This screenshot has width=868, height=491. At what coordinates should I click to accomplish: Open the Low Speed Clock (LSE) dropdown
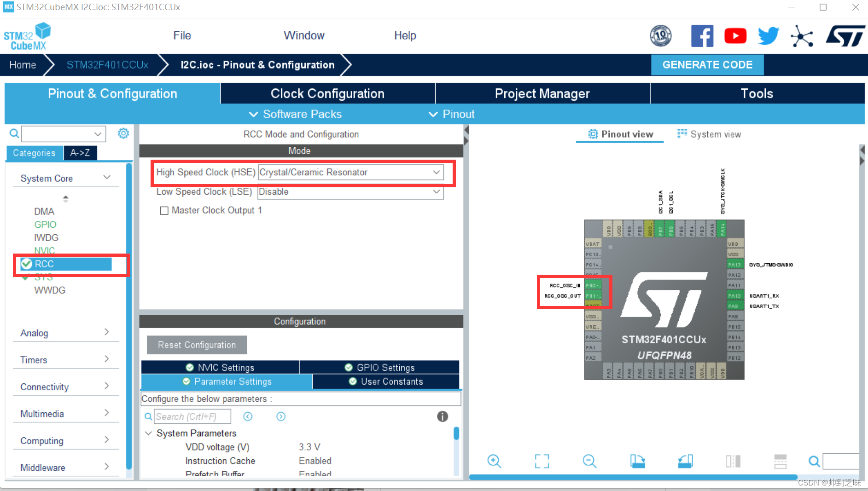[350, 191]
